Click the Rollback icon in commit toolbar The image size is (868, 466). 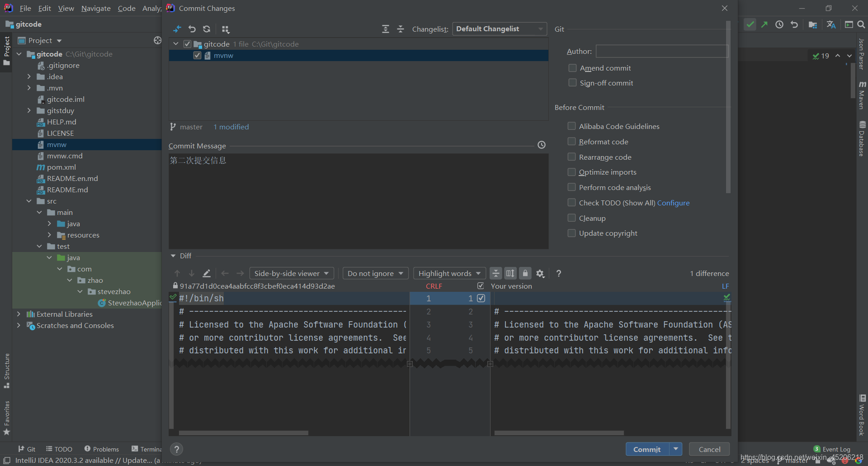(192, 29)
